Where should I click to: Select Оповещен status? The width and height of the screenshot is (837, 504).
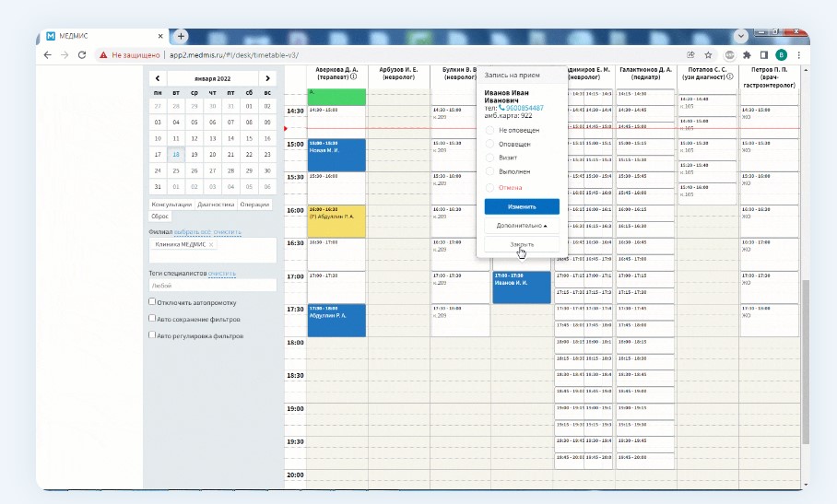(489, 144)
